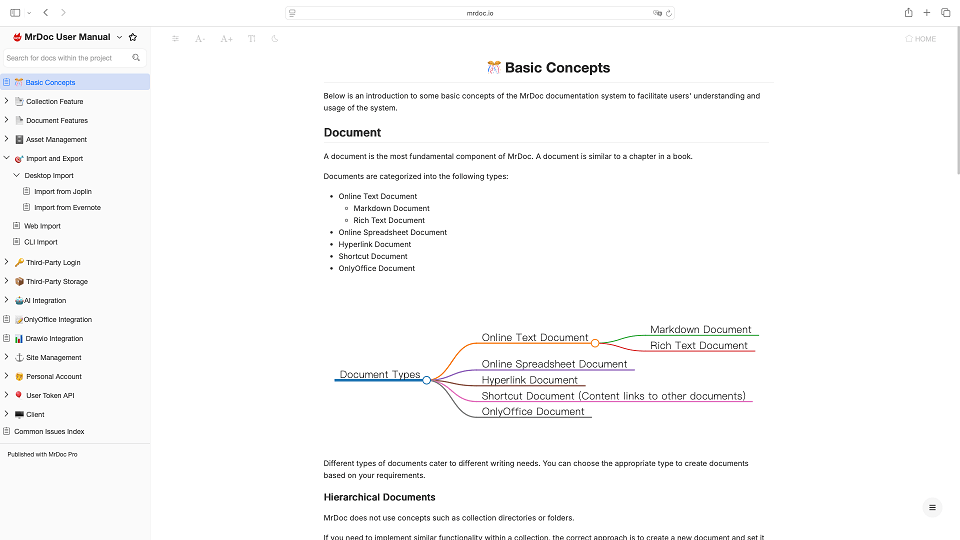
Task: Expand the Collection Feature tree node
Action: [x=7, y=101]
